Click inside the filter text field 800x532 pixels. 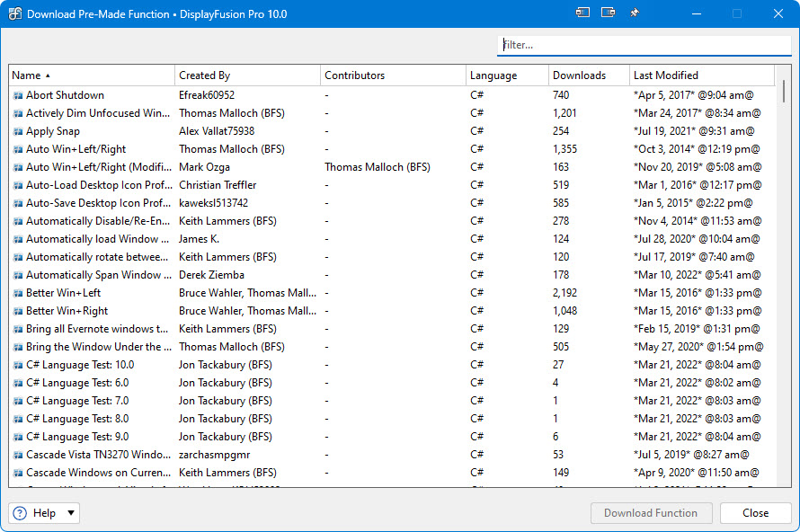[643, 45]
